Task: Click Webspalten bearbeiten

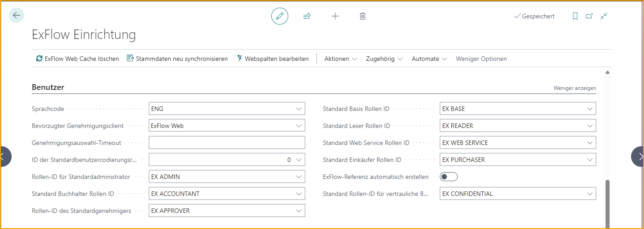Action: (273, 59)
